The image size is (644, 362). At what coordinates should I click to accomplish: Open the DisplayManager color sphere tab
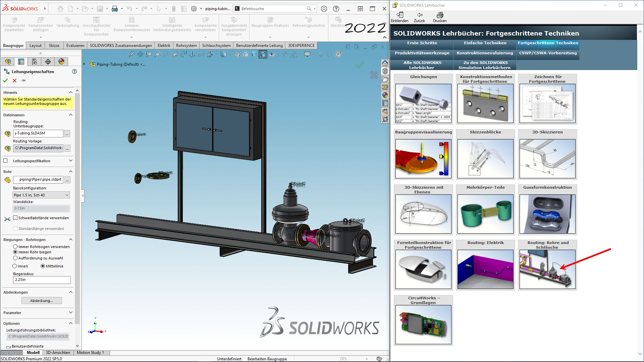click(x=61, y=62)
